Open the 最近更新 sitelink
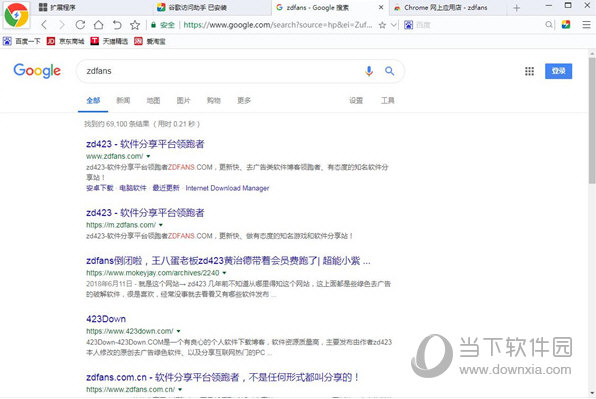This screenshot has width=596, height=399. pyautogui.click(x=166, y=188)
